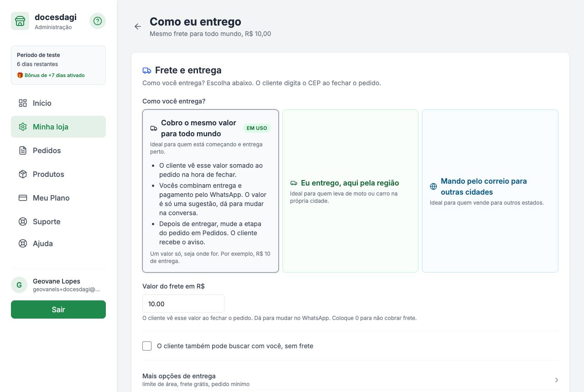Image resolution: width=584 pixels, height=392 pixels.
Task: Open the Pedidos menu item
Action: click(x=58, y=150)
